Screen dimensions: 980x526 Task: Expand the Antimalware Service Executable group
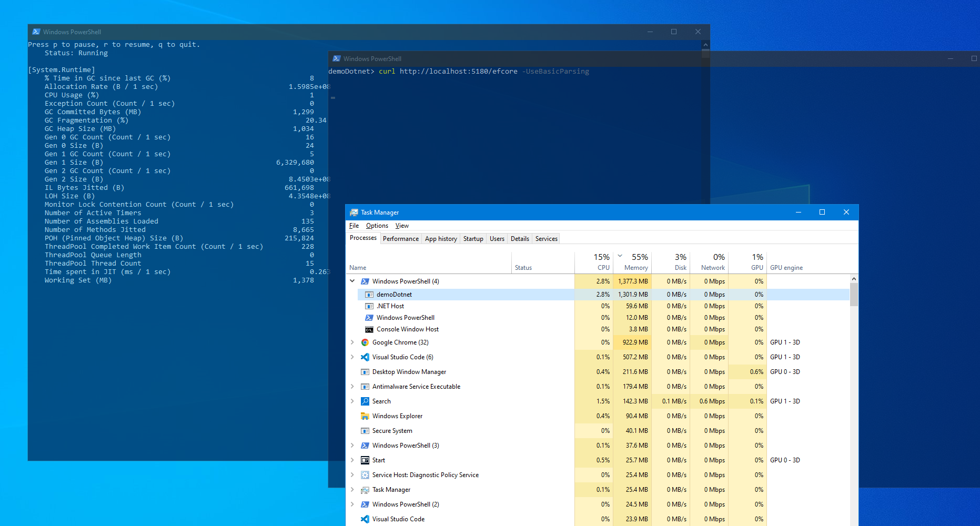point(352,387)
